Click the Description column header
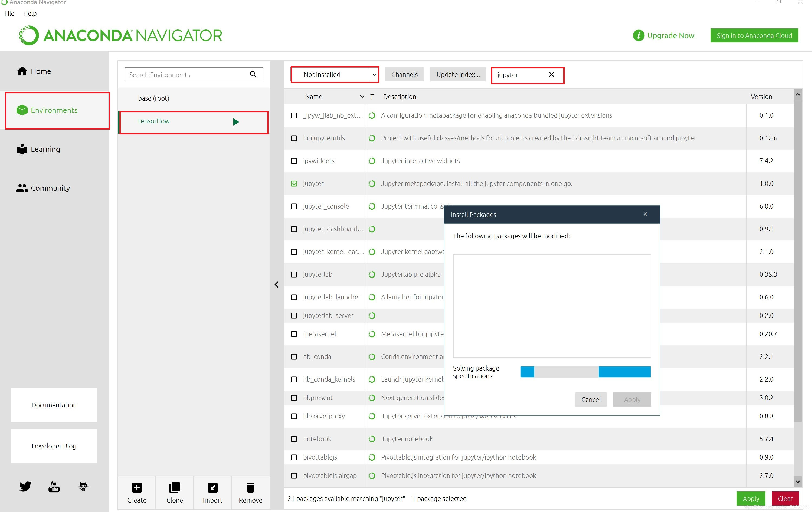The height and width of the screenshot is (512, 812). (x=400, y=97)
